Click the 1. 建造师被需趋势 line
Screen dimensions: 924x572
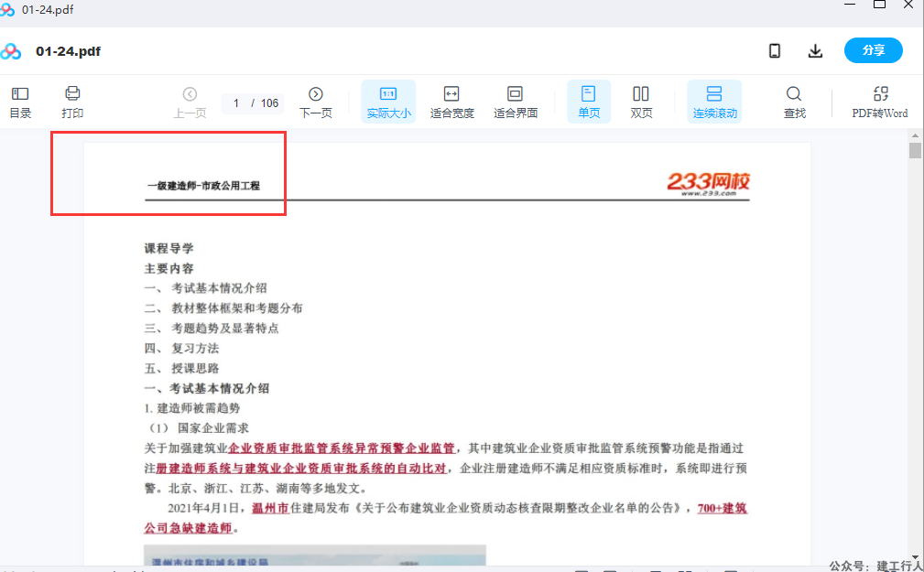click(192, 408)
